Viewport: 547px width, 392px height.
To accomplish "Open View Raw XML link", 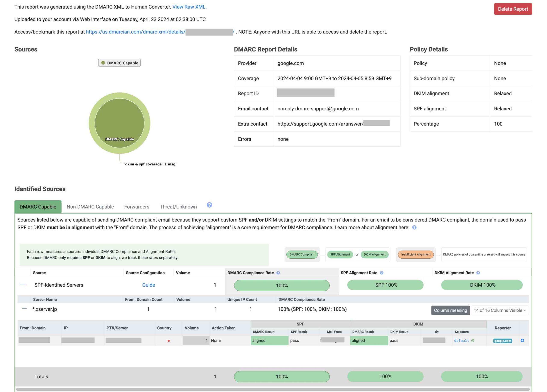I will click(x=189, y=7).
